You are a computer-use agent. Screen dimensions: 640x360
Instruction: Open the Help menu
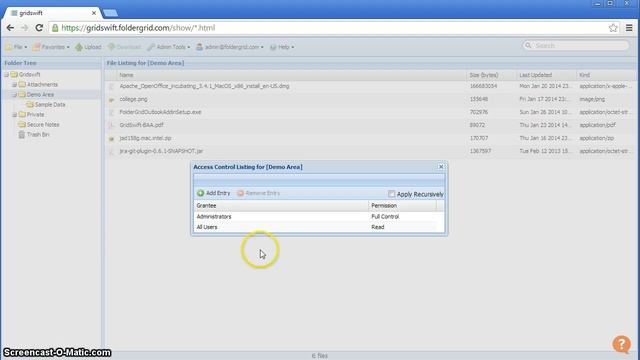(282, 47)
